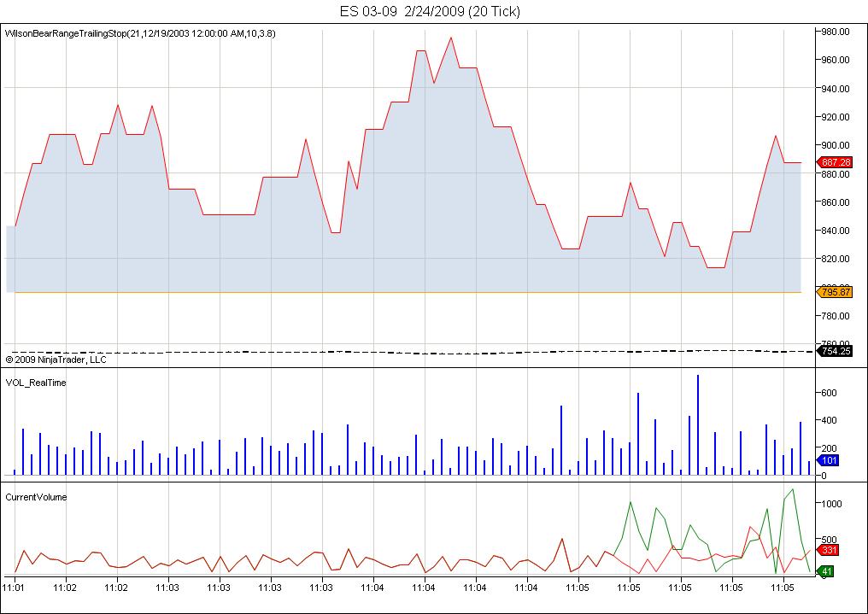Click the 600 volume axis label
868x614 pixels.
(x=829, y=393)
